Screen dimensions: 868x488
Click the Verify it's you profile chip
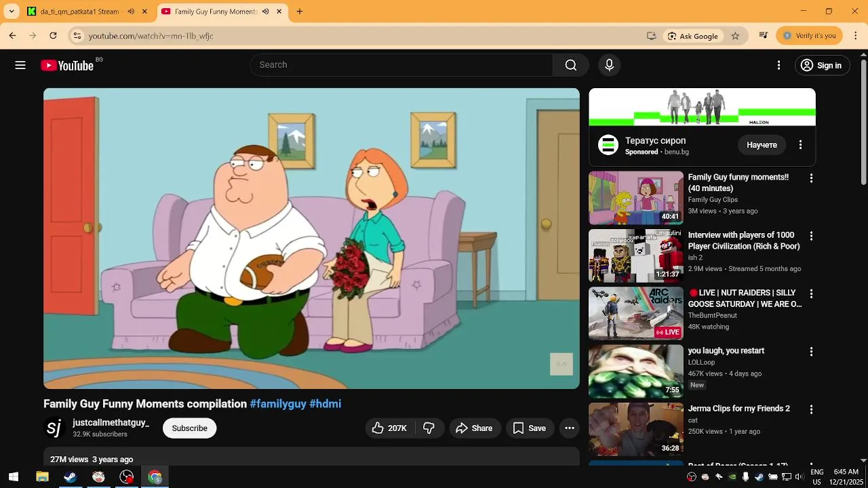coord(809,36)
